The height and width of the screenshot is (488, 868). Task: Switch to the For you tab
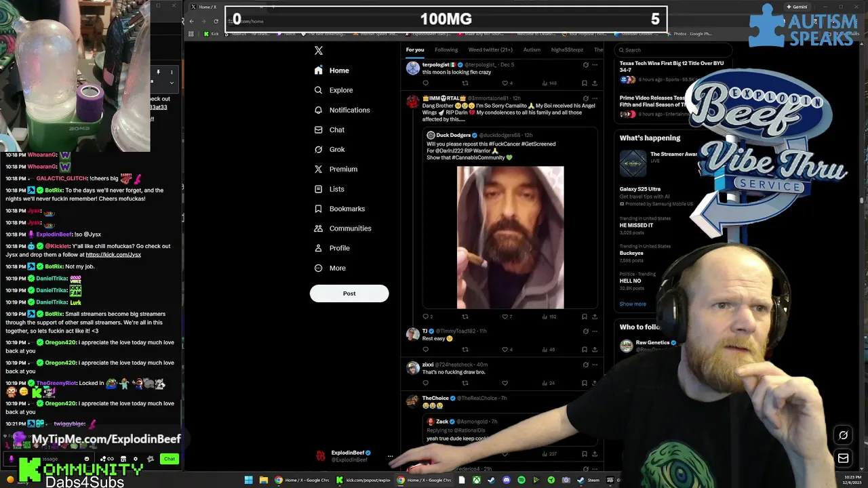(x=415, y=49)
